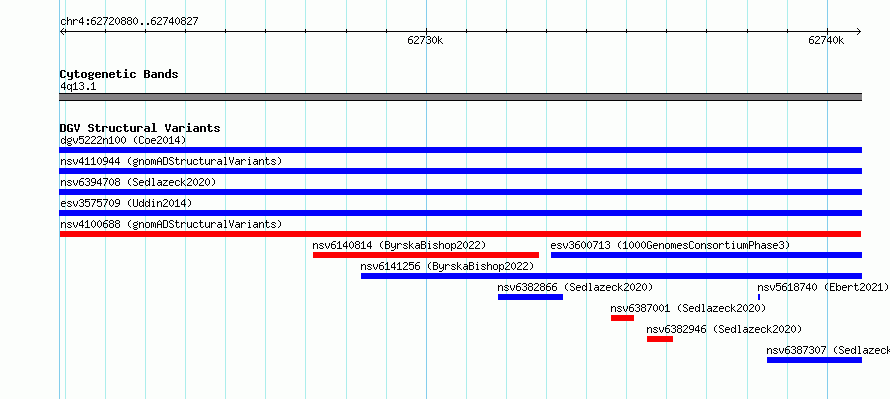Click the right arrowhead of the ruler
The width and height of the screenshot is (890, 399).
tap(859, 32)
